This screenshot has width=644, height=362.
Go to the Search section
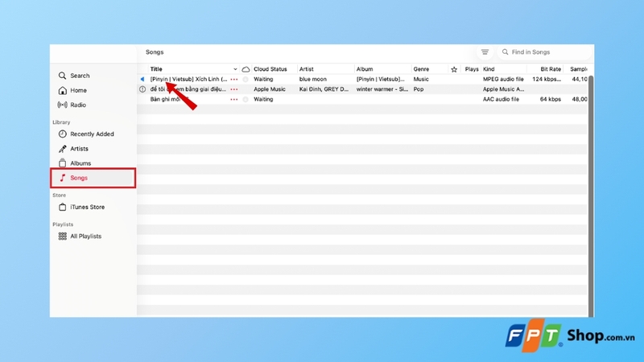tap(80, 76)
